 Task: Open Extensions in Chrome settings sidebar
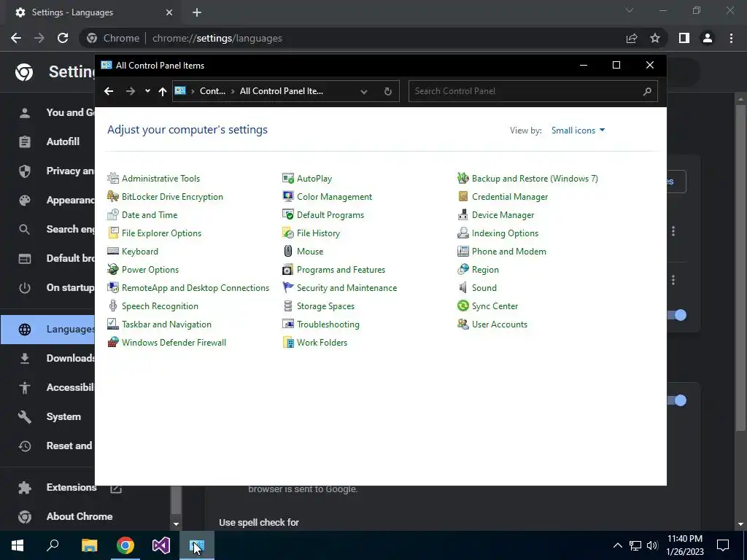(x=71, y=487)
